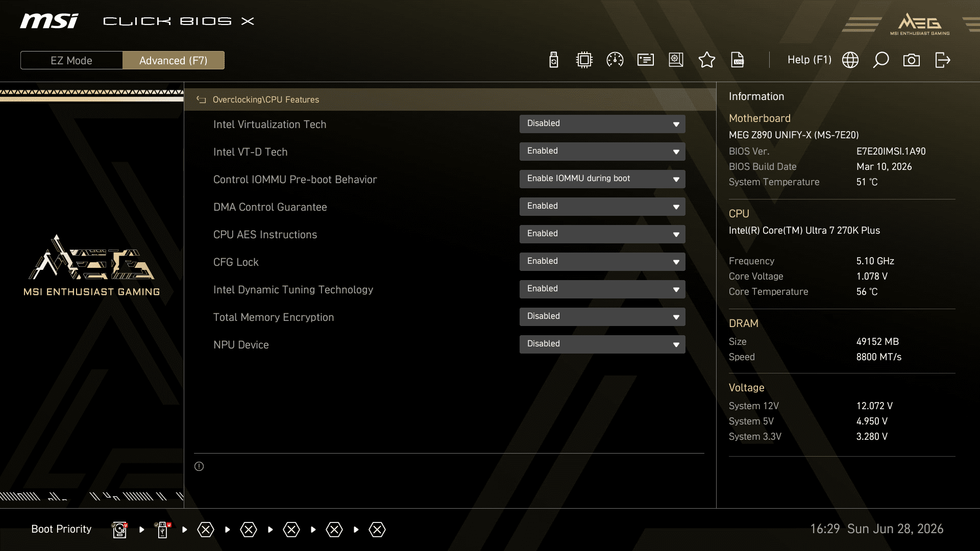
Task: Open the CPU AES Instructions dropdown
Action: pyautogui.click(x=602, y=234)
